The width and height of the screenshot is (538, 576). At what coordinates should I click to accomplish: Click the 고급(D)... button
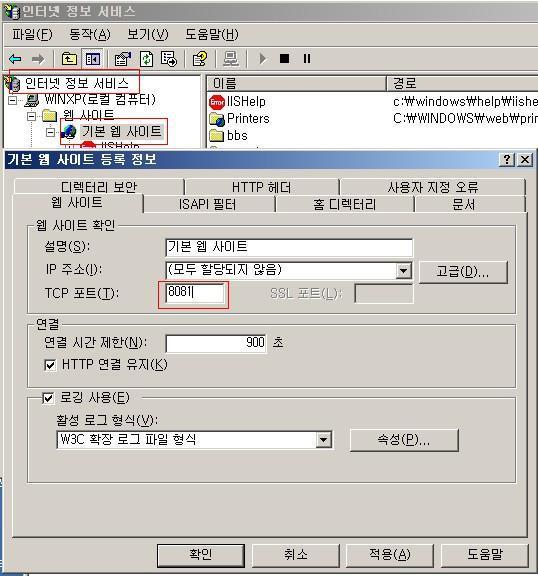463,272
